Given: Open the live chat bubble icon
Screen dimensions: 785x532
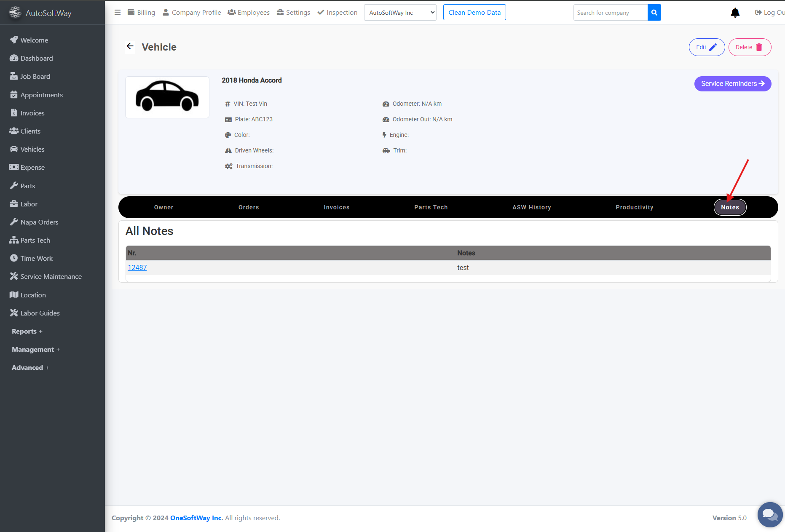Looking at the screenshot, I should pos(769,514).
